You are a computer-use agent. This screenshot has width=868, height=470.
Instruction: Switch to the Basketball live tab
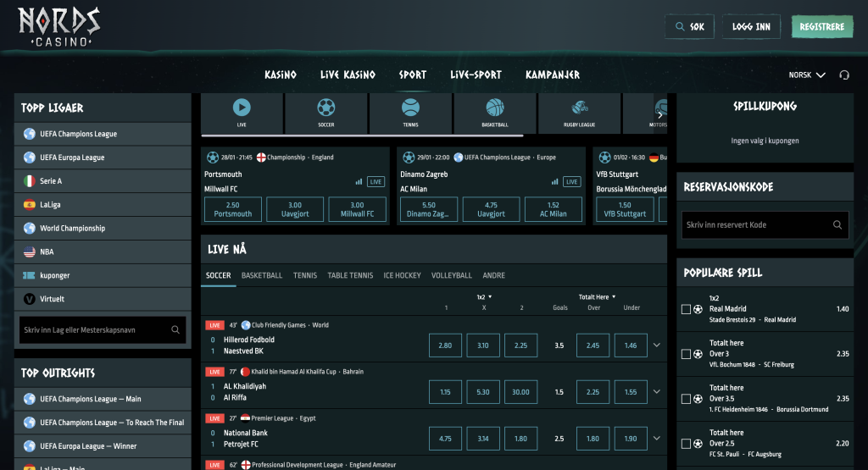click(x=262, y=275)
